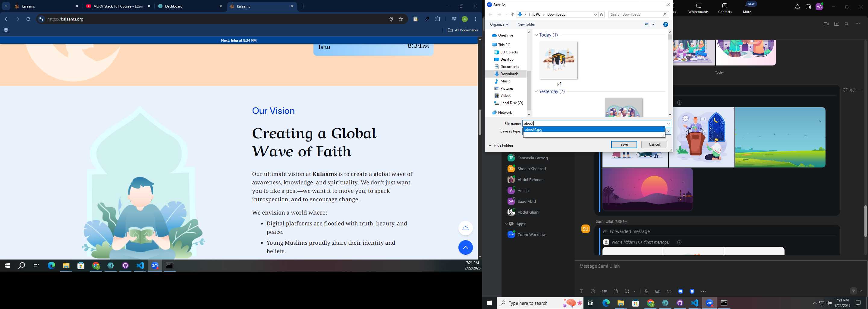
Task: Open Chrome's Extensions puzzle icon
Action: 438,19
